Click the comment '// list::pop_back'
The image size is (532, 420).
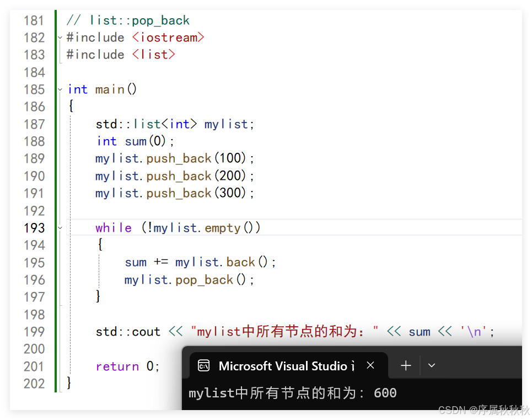(128, 21)
